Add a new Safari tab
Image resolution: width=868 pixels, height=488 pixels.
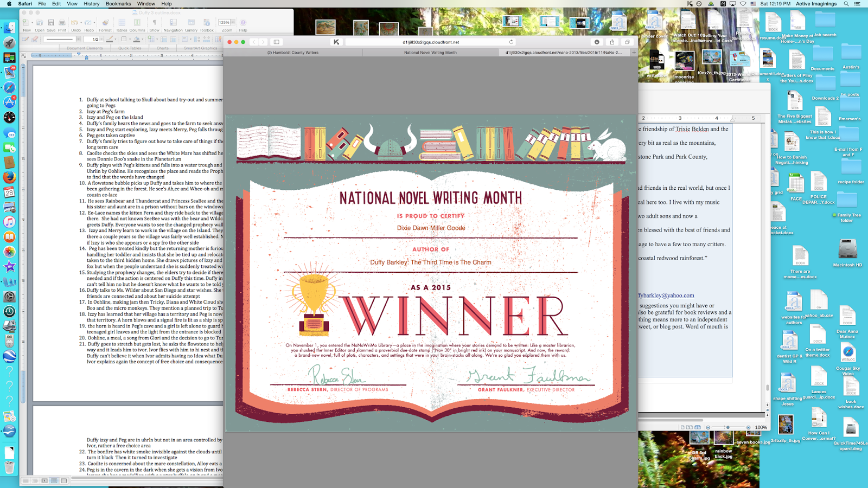pyautogui.click(x=634, y=53)
